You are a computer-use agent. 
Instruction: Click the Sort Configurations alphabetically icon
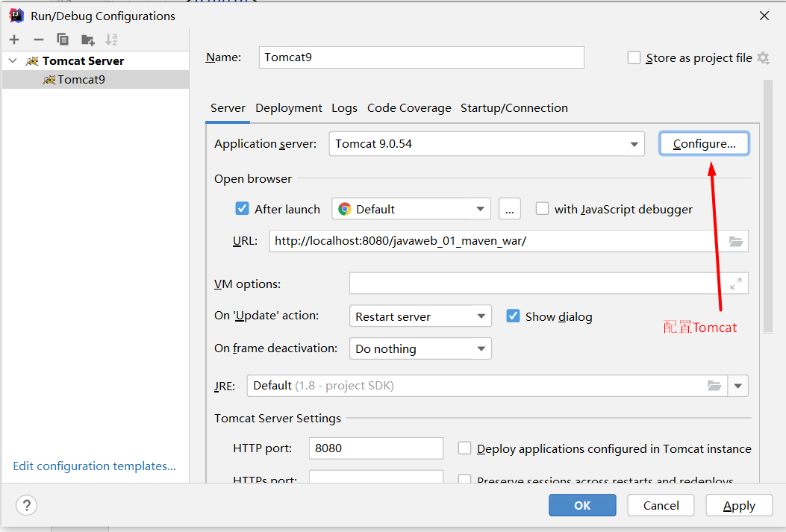(x=111, y=40)
